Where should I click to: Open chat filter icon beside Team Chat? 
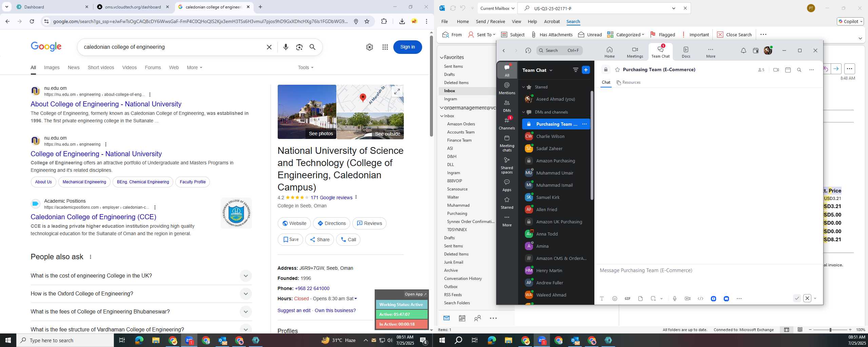click(575, 70)
